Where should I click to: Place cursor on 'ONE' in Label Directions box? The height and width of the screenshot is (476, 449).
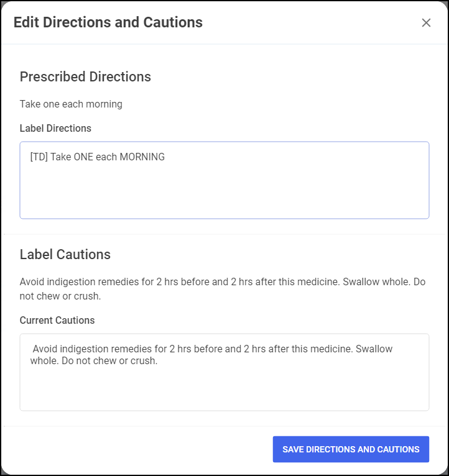[83, 157]
